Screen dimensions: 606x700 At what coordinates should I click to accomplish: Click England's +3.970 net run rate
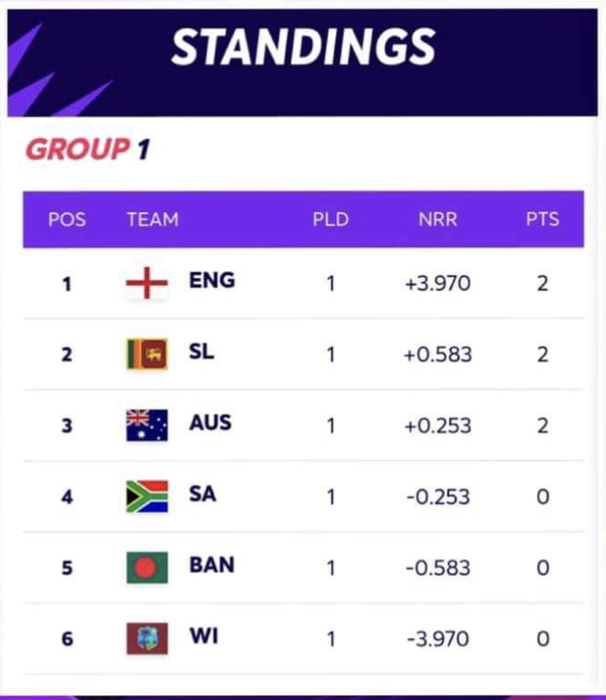pyautogui.click(x=438, y=284)
